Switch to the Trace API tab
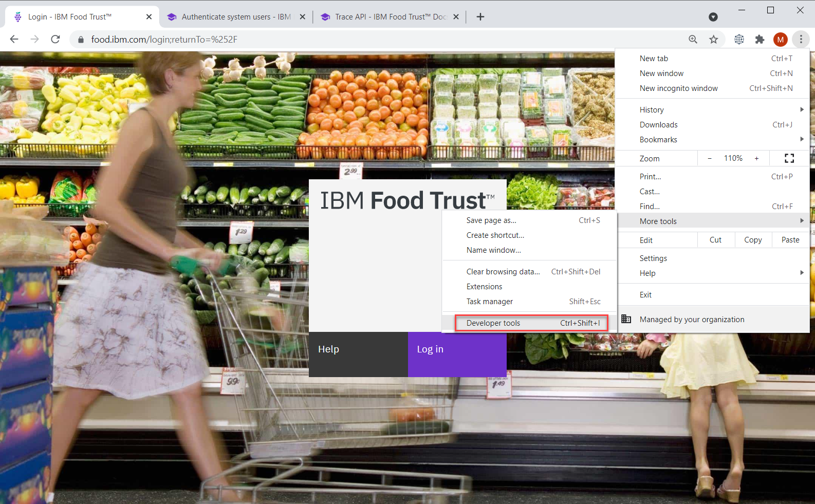The width and height of the screenshot is (815, 504). [390, 17]
